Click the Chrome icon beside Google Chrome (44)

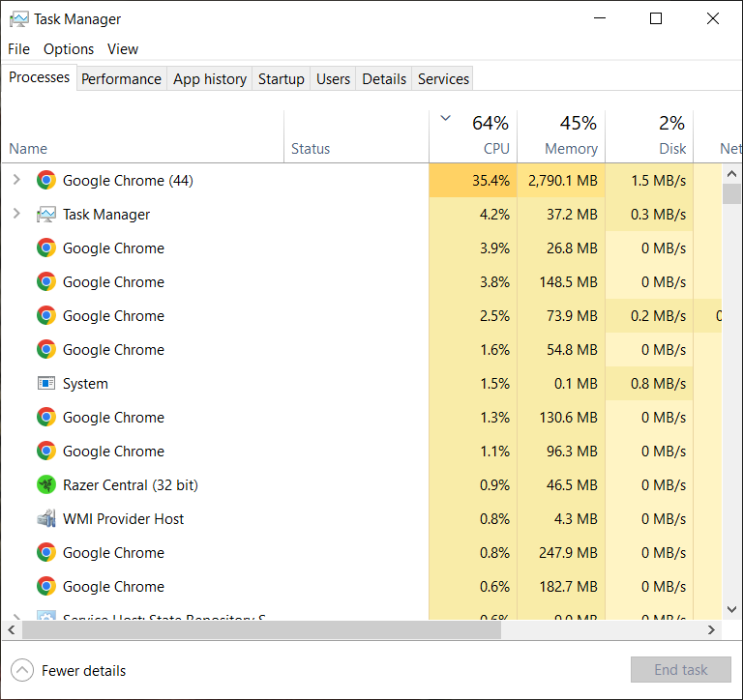[x=46, y=181]
